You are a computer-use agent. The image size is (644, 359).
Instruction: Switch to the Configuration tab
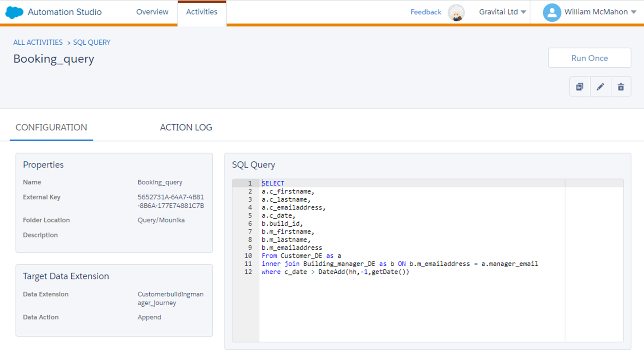click(x=51, y=127)
